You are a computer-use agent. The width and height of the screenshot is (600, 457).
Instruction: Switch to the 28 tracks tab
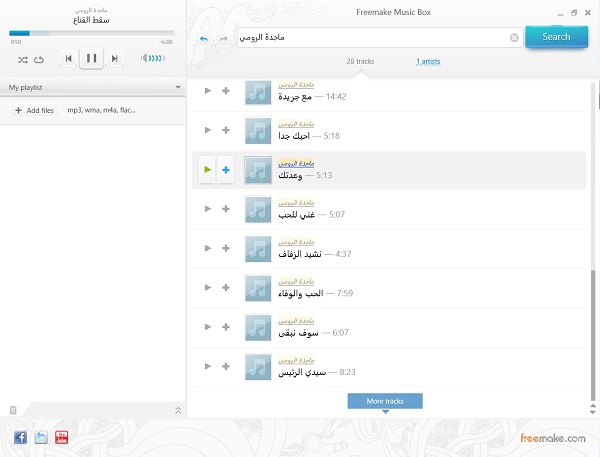(x=360, y=61)
